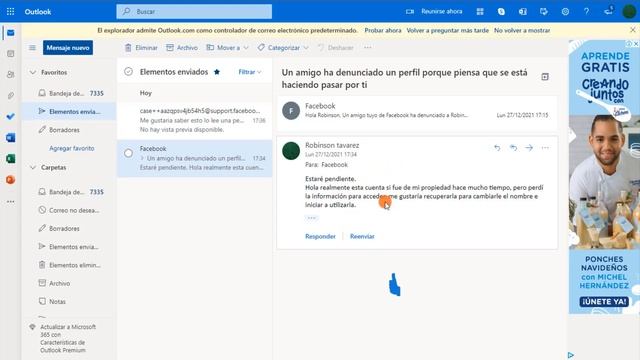Open the People contacts sidebar icon
The image size is (640, 360).
(11, 75)
